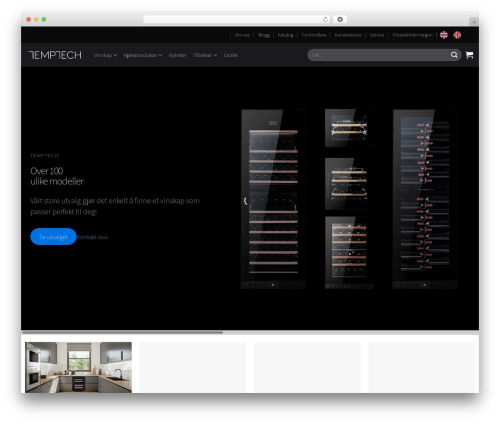Open Produktinformasjon link
Screen dimensions: 500x423
click(413, 35)
